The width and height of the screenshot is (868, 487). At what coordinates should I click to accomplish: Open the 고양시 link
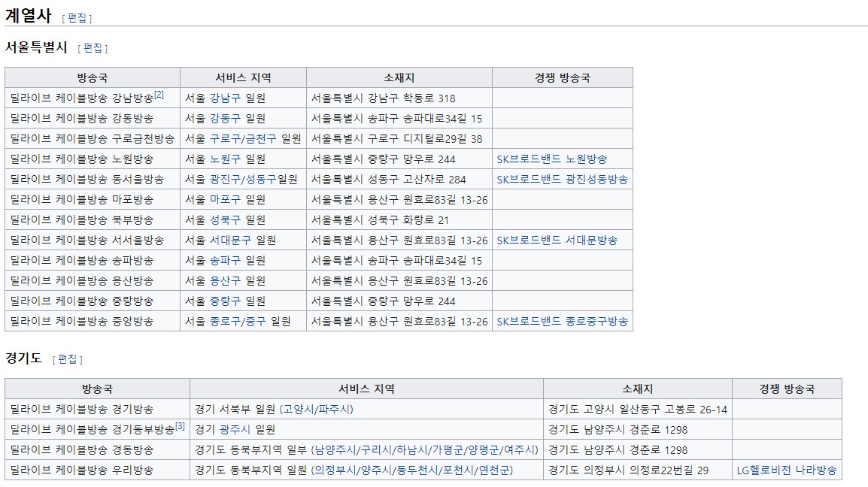[x=298, y=409]
